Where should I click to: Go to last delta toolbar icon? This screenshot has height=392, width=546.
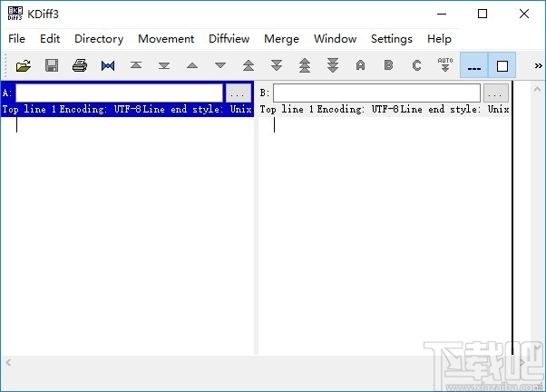tap(164, 65)
